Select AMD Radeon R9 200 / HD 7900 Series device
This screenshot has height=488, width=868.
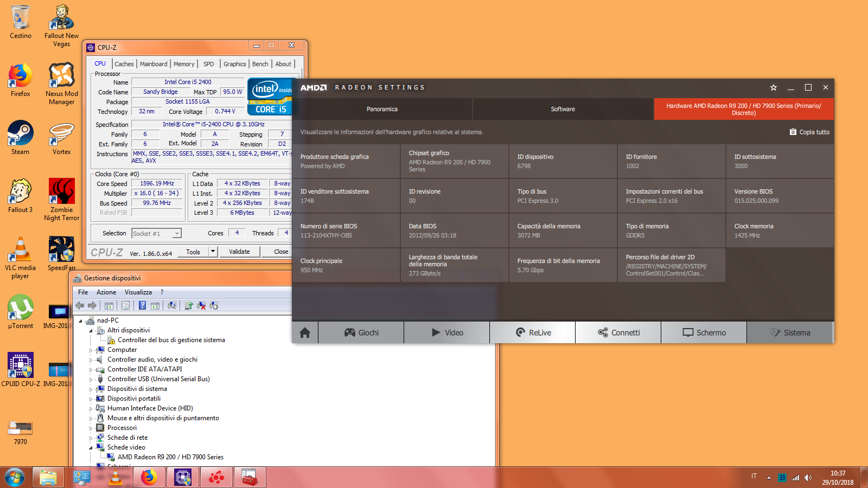click(x=170, y=457)
